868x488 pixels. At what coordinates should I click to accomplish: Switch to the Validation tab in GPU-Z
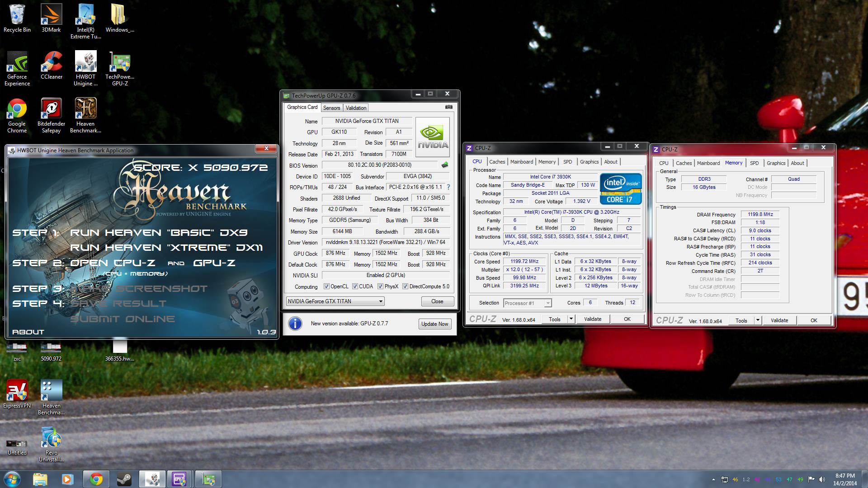pyautogui.click(x=356, y=108)
